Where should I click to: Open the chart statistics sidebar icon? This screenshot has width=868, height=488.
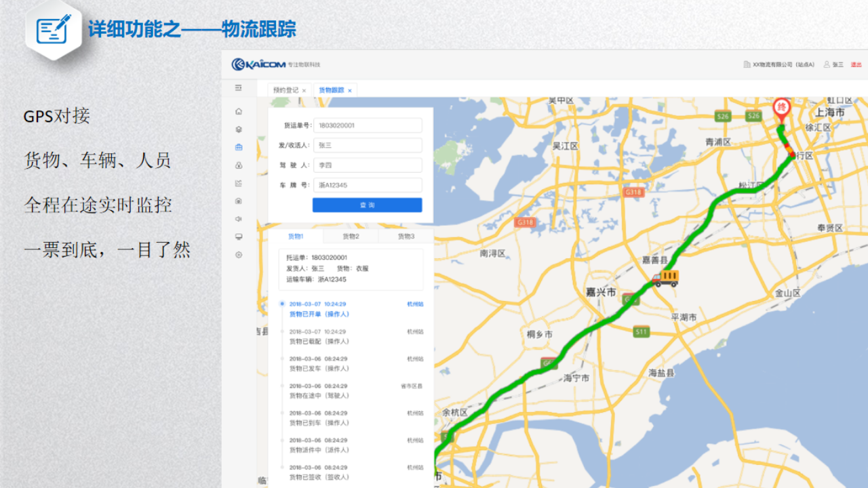[x=238, y=183]
